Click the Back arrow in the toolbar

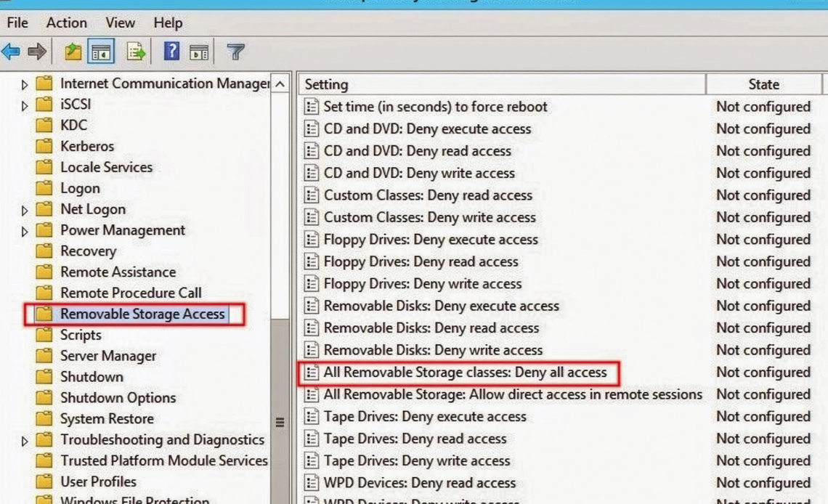click(11, 52)
